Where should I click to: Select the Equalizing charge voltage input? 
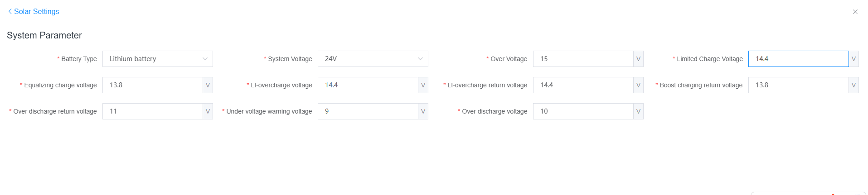point(152,85)
